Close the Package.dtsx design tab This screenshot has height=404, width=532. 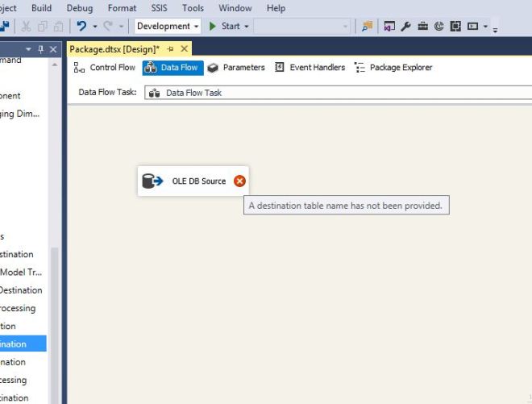point(185,49)
